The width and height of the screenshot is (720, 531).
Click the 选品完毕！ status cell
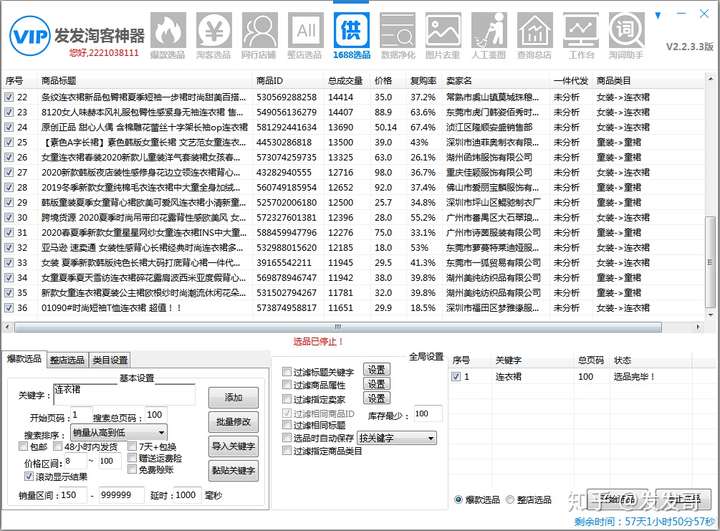click(634, 377)
